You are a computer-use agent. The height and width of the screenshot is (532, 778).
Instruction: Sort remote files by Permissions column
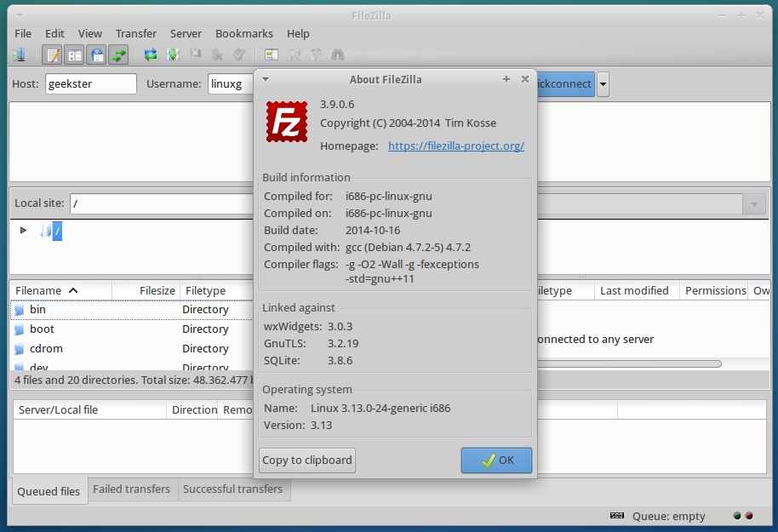tap(715, 290)
